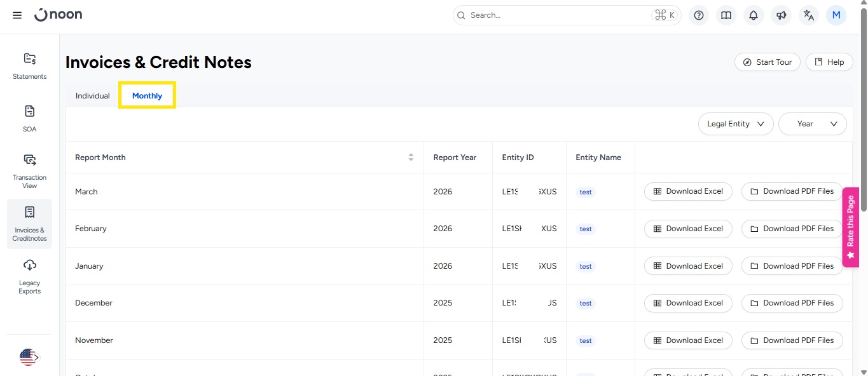The height and width of the screenshot is (376, 868).
Task: Expand the Legal Entity dropdown
Action: coord(735,124)
